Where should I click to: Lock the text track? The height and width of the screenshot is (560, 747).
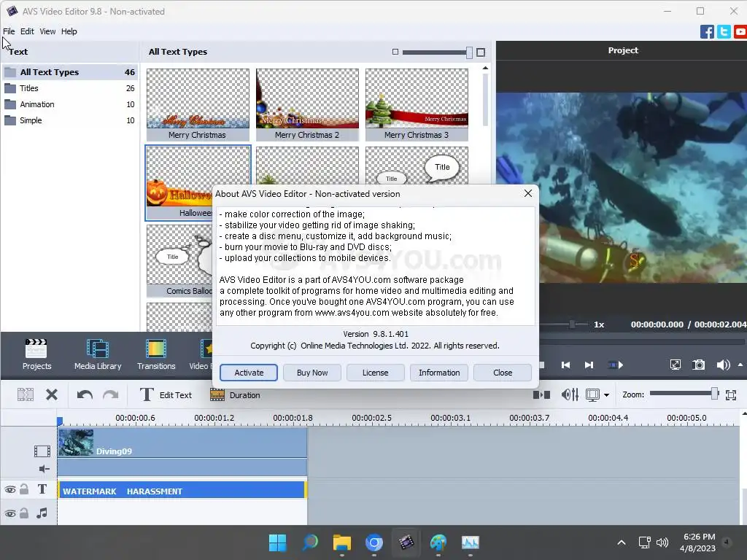24,489
